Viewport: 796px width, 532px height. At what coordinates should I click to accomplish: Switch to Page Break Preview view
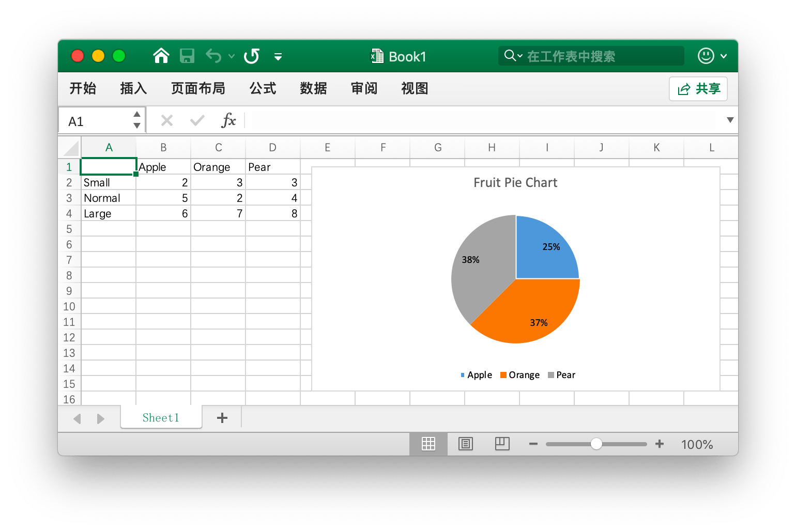pyautogui.click(x=502, y=444)
